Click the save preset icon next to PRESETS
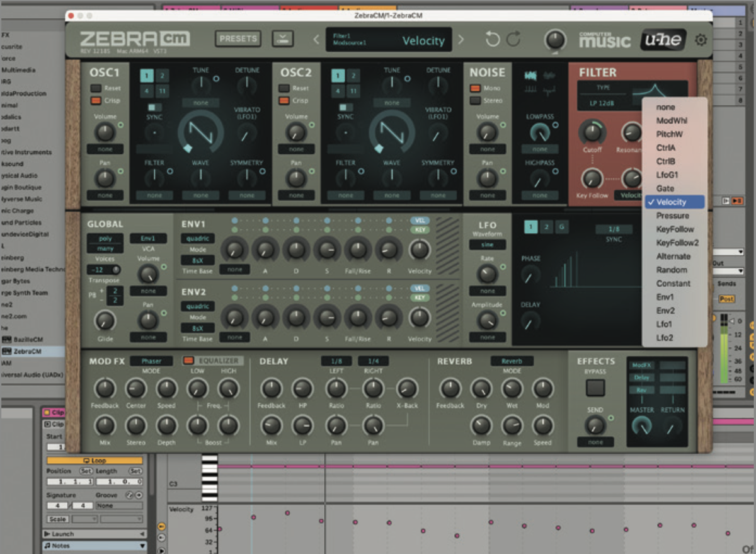756x554 pixels. (x=282, y=38)
